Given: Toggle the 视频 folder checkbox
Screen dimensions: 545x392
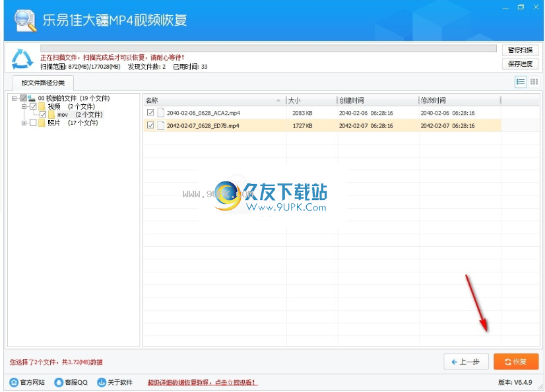Looking at the screenshot, I should [33, 106].
